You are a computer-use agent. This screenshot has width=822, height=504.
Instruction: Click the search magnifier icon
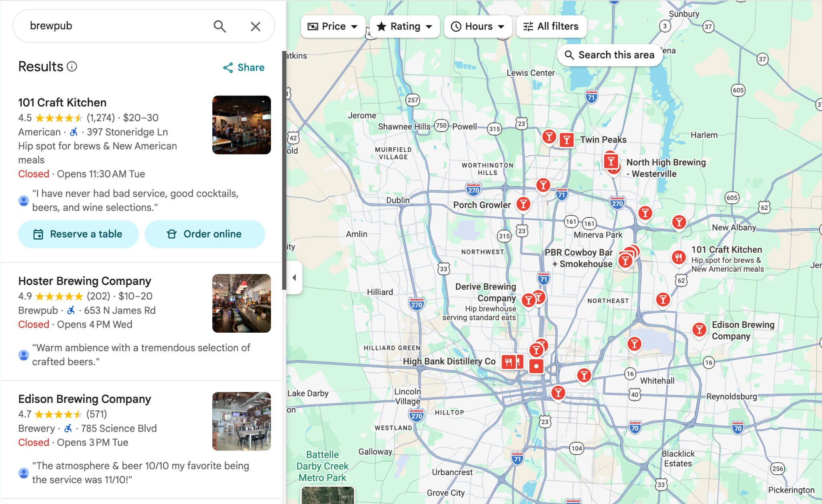pyautogui.click(x=220, y=26)
